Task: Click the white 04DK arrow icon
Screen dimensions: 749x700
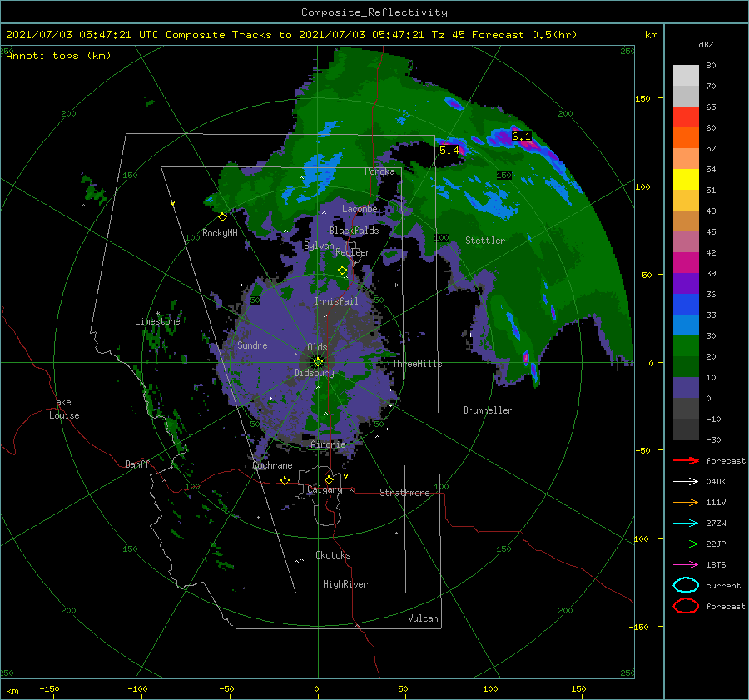Action: (686, 481)
